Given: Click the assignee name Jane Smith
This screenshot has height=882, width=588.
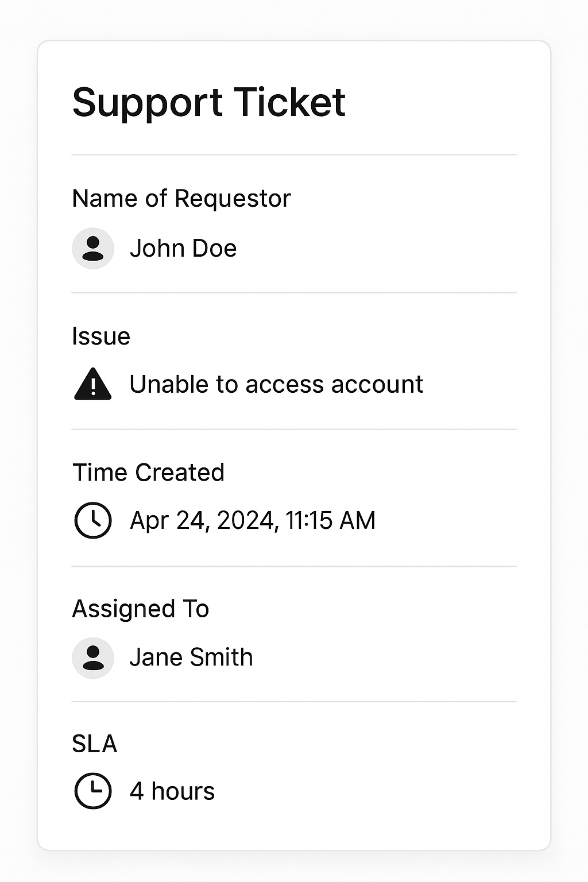Looking at the screenshot, I should (x=191, y=657).
